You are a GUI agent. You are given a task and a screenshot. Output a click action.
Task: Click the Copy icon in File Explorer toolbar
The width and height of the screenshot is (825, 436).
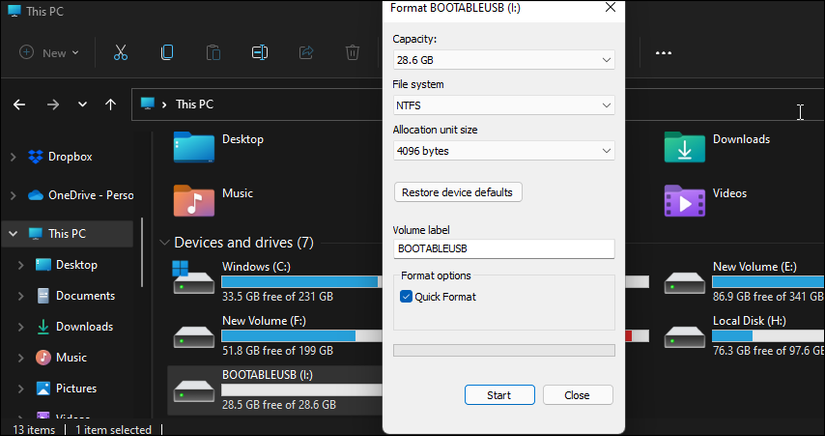pyautogui.click(x=167, y=53)
